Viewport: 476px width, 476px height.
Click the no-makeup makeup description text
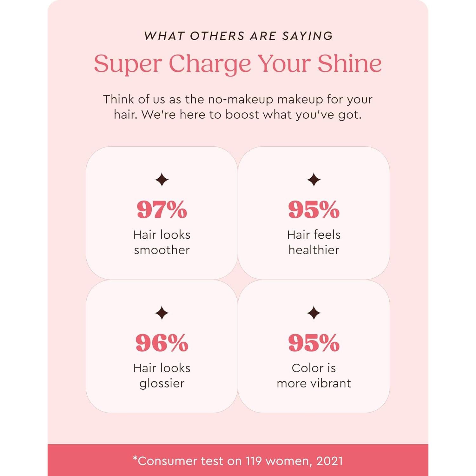point(238,107)
